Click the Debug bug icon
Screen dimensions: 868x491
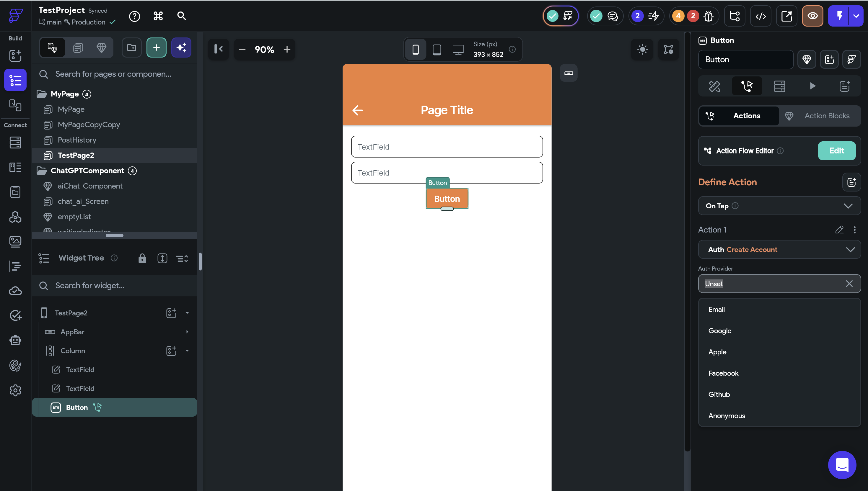(709, 16)
